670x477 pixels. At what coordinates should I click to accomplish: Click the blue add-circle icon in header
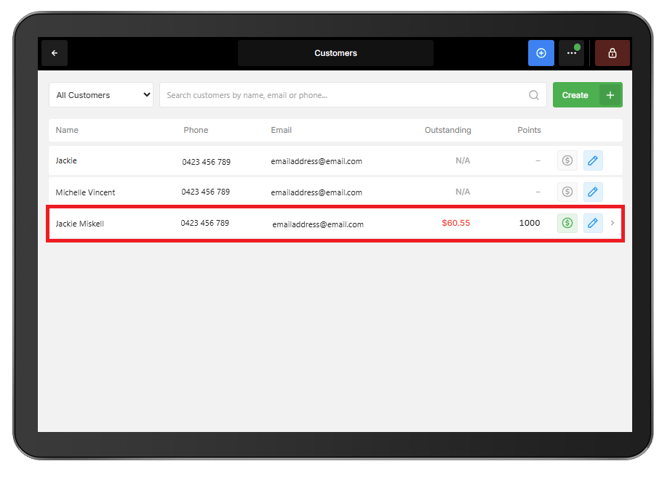click(x=541, y=53)
